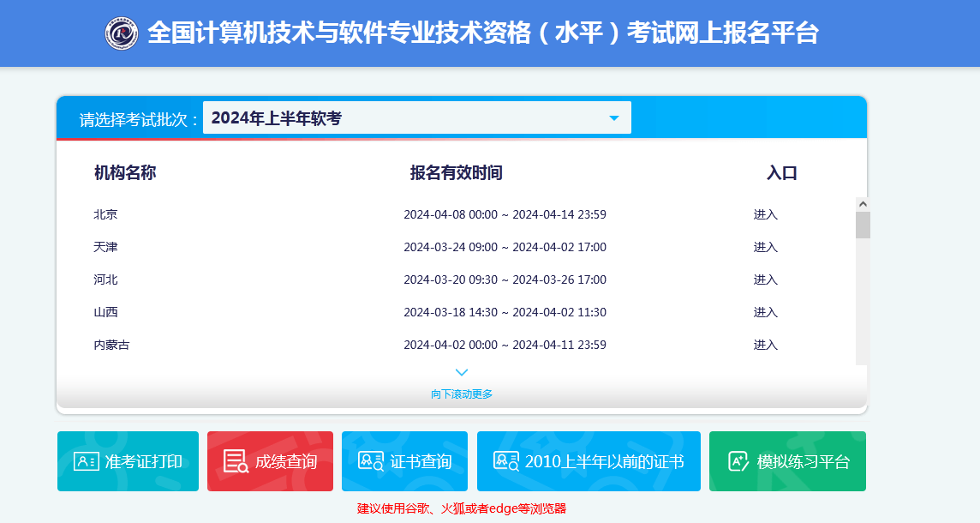
Task: Open 模拟练习平台 practice platform
Action: click(x=803, y=461)
